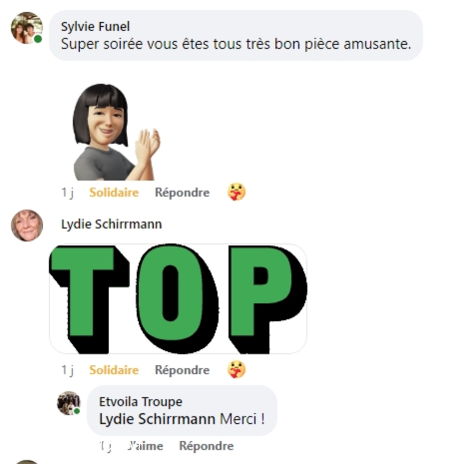This screenshot has width=476, height=464.
Task: Reply to Etvoila Troupe's Merci comment
Action: [206, 446]
